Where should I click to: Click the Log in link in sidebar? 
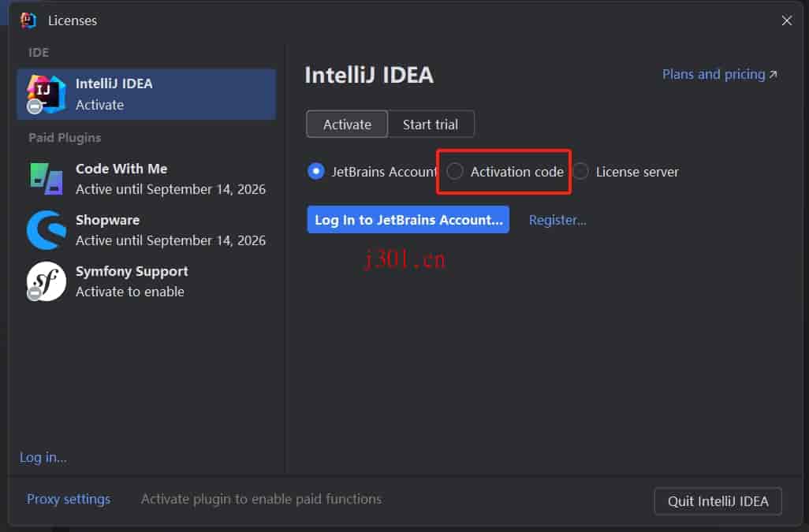(43, 457)
